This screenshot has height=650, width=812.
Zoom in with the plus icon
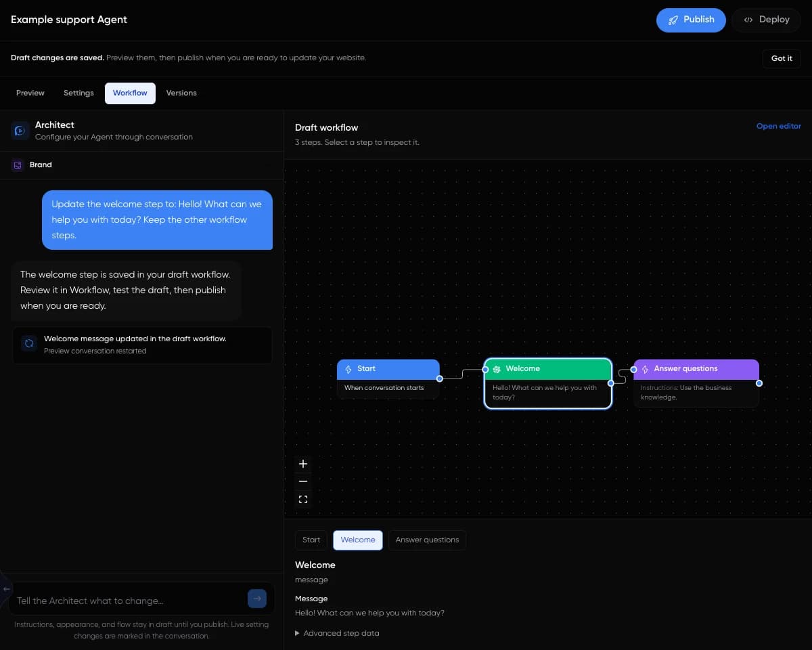click(303, 464)
